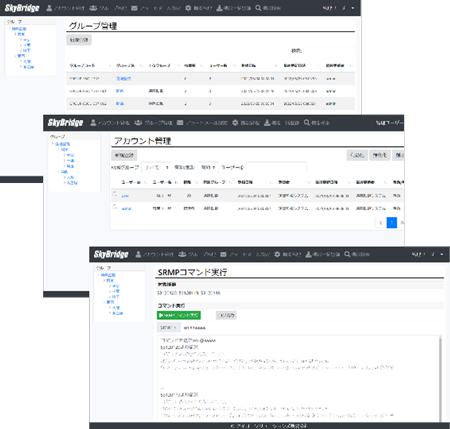Open the status filter dropdown in account management
This screenshot has height=429, width=450.
pyautogui.click(x=208, y=167)
